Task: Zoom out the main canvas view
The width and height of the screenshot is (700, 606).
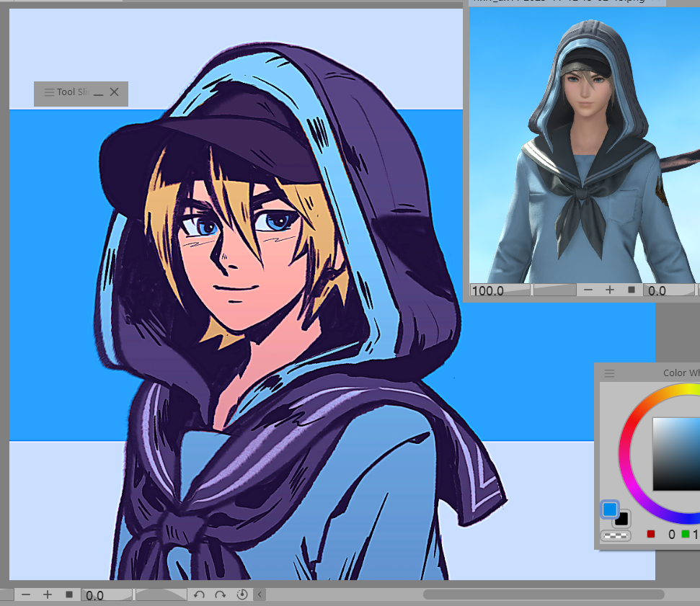Action: 26,594
